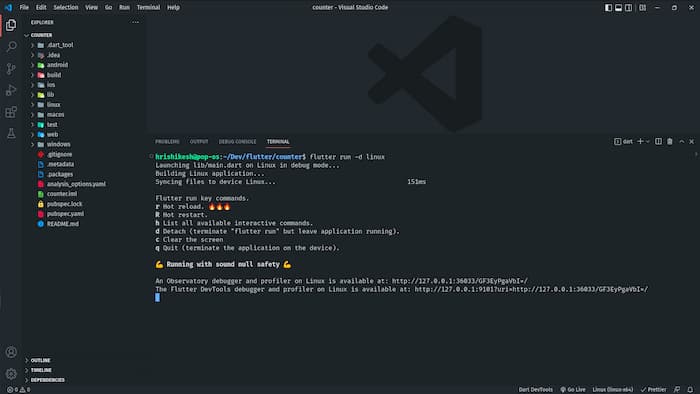The height and width of the screenshot is (394, 700).
Task: Open the pubspec.lock file
Action: point(64,204)
